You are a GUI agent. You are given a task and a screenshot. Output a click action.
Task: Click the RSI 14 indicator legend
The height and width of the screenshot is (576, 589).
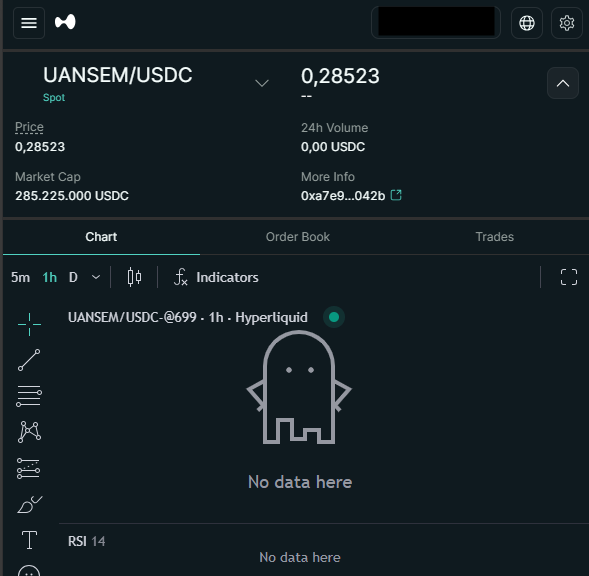[86, 541]
